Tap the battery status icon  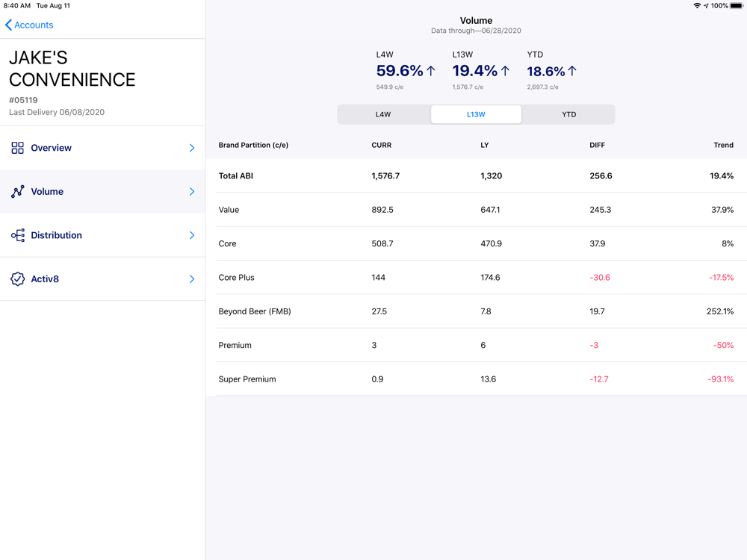[737, 6]
